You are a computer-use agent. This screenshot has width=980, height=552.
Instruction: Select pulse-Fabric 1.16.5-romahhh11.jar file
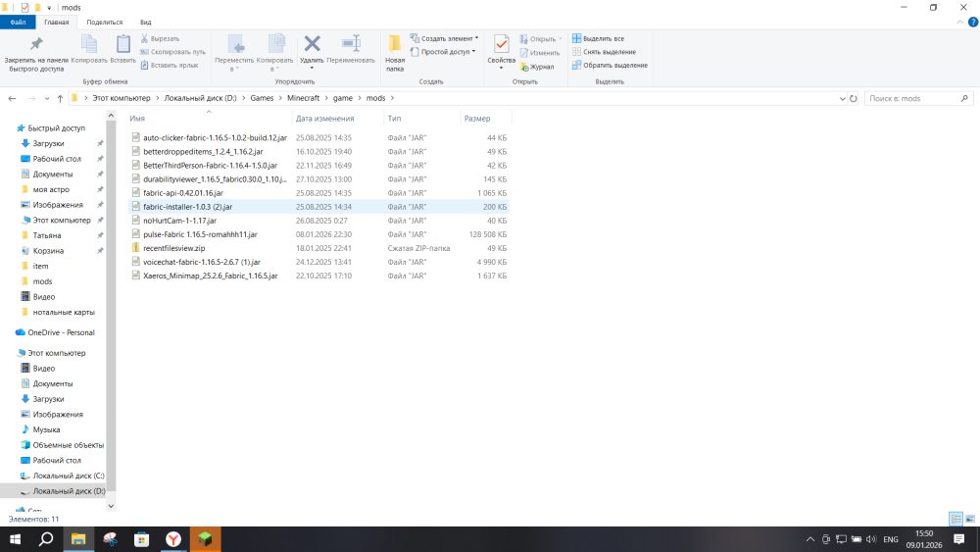click(x=200, y=234)
